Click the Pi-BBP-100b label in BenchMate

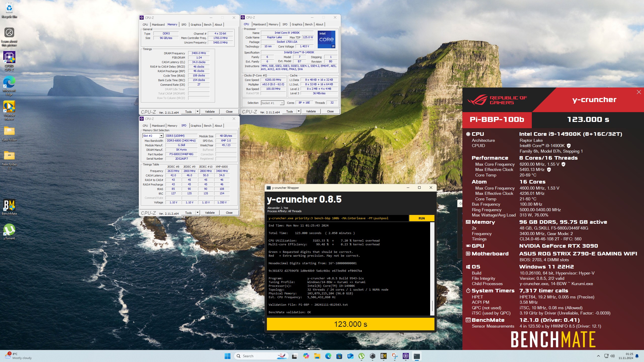497,119
